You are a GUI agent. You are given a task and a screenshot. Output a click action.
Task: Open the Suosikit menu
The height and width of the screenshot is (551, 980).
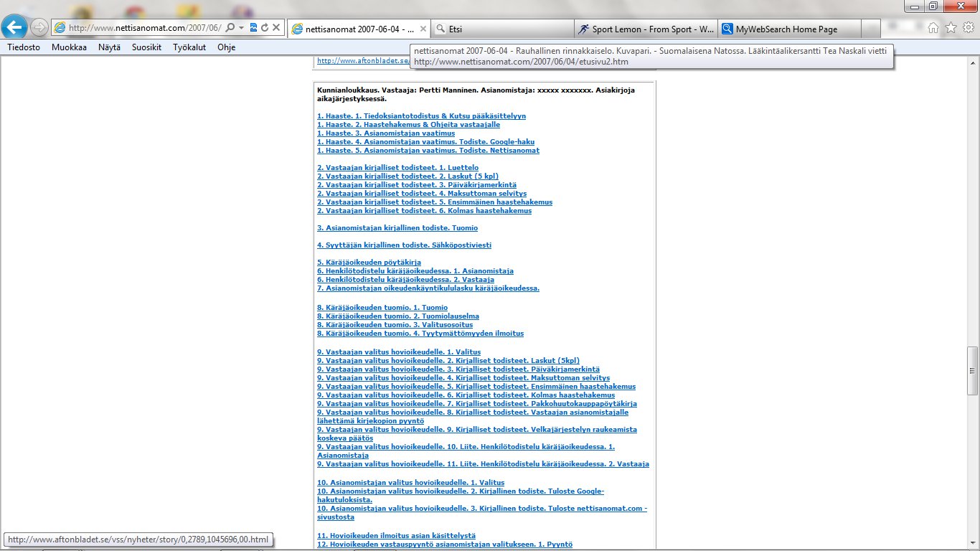pos(146,47)
